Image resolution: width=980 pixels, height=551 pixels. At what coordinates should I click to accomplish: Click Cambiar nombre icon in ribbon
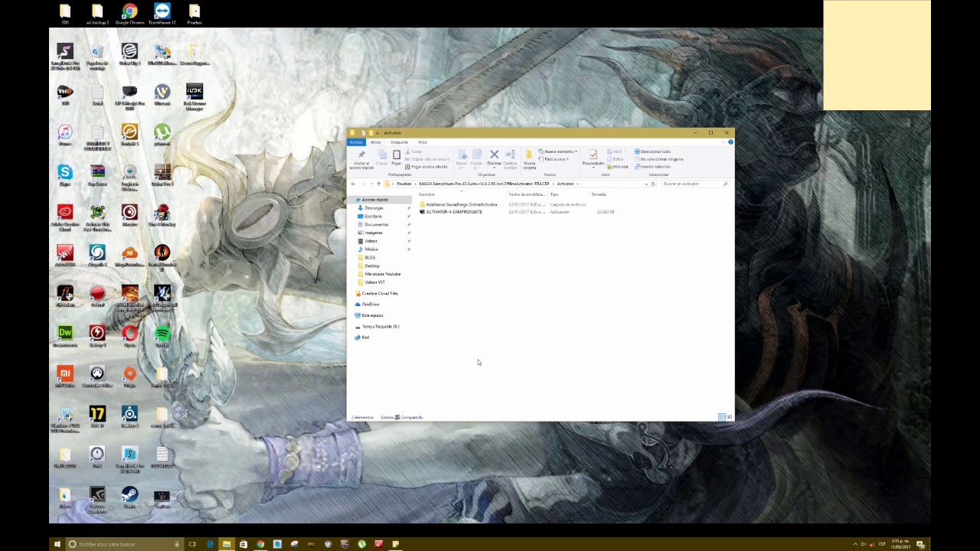coord(510,154)
